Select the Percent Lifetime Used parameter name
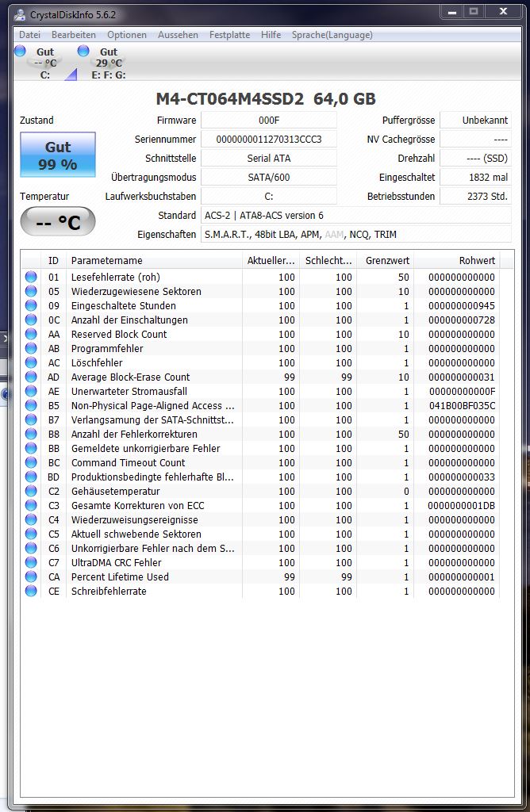 pyautogui.click(x=120, y=577)
